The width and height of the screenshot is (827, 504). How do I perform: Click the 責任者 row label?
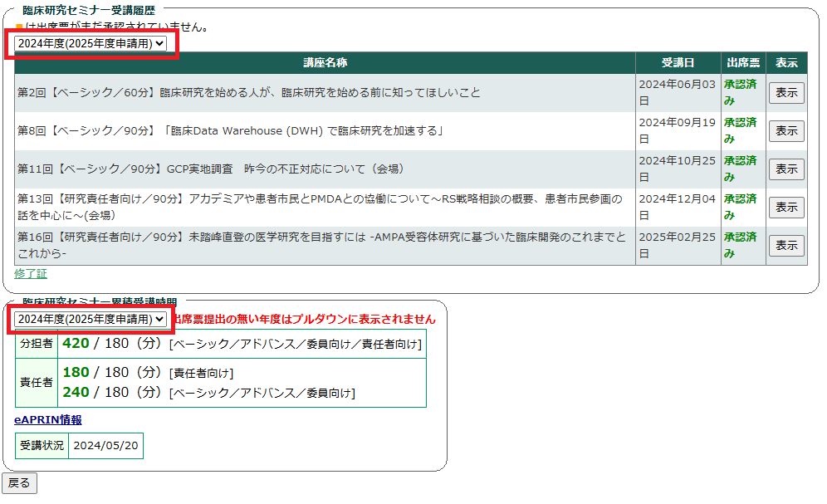37,383
